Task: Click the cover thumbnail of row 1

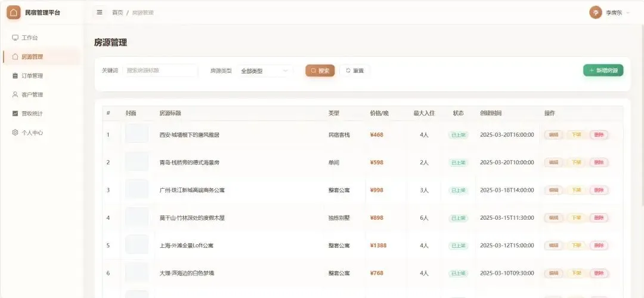Action: click(137, 134)
